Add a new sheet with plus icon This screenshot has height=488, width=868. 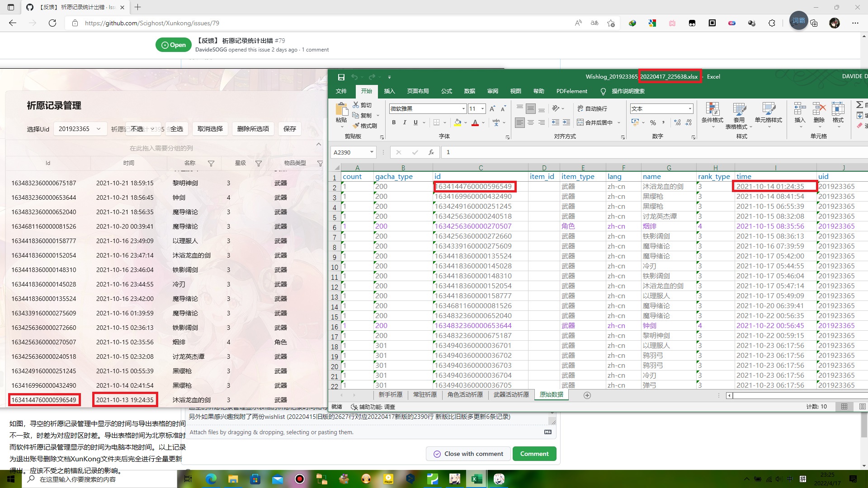click(587, 395)
